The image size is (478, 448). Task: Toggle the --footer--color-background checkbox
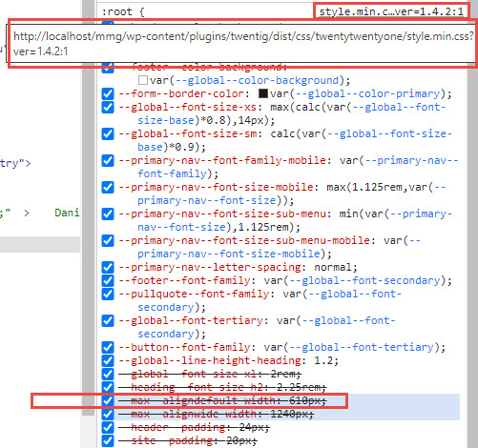(108, 68)
